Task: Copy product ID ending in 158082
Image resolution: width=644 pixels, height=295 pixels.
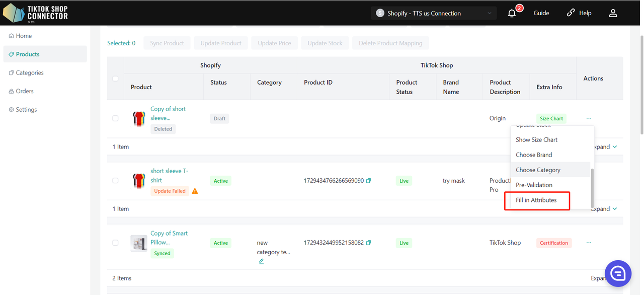Action: [368, 243]
